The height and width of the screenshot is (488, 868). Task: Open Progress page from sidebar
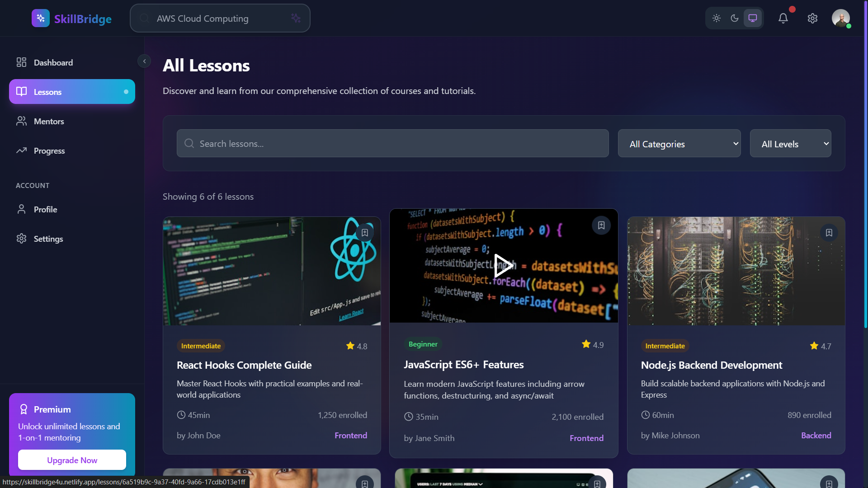(x=49, y=150)
